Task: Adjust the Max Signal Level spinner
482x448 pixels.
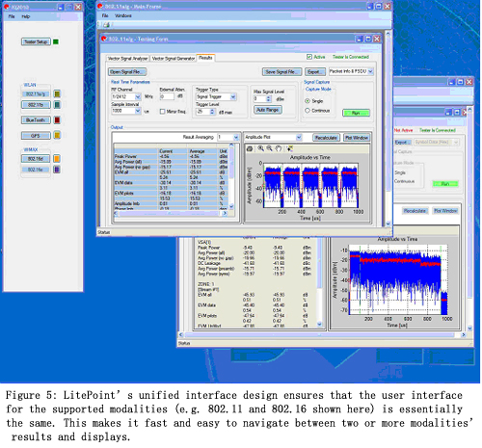Action: 269,99
